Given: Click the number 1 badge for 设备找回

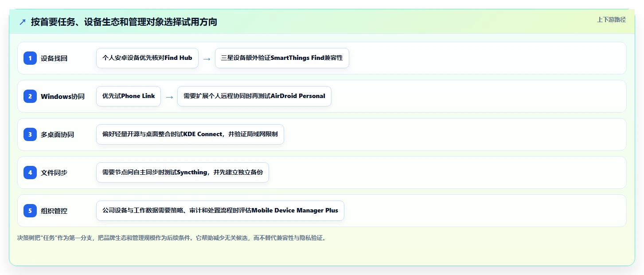Looking at the screenshot, I should click(30, 58).
